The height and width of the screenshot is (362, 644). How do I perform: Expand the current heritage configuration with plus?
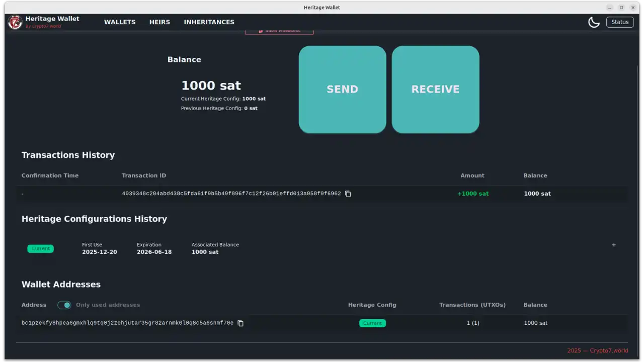pos(613,245)
